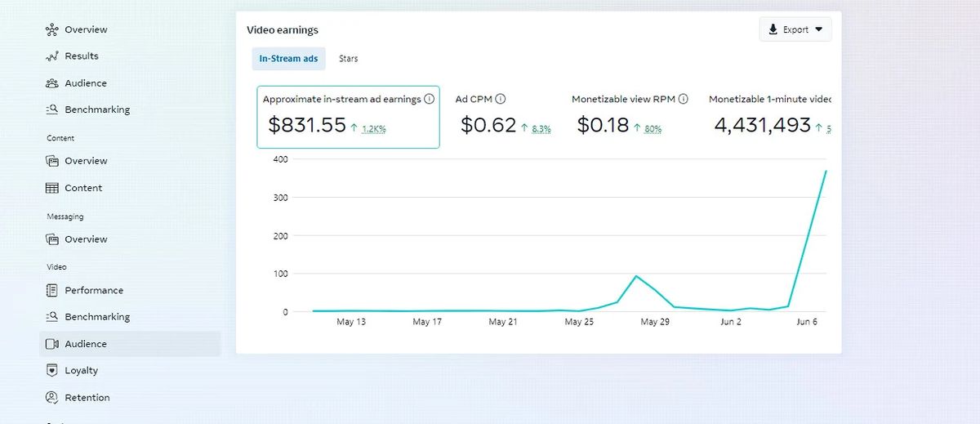Screen dimensions: 980x424
Task: Switch to the Stars tab
Action: 349,59
